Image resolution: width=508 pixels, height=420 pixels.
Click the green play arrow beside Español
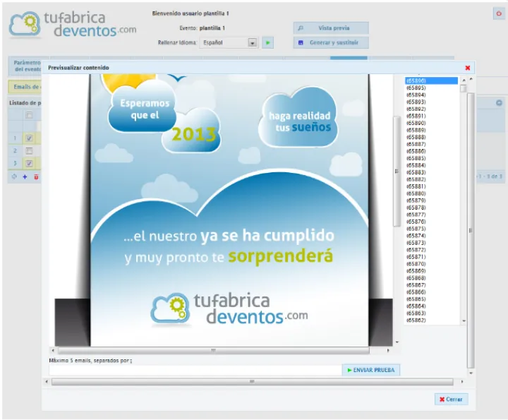(267, 43)
